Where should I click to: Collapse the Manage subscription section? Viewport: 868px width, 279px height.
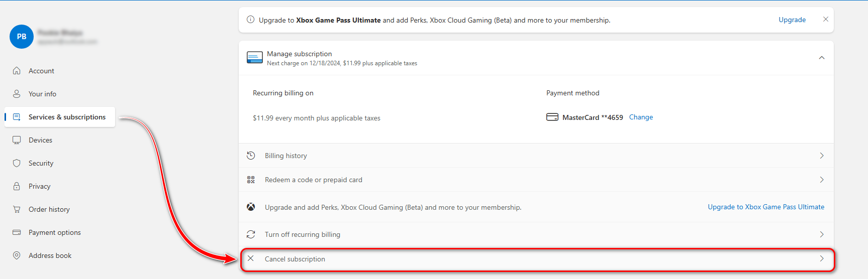pos(822,58)
